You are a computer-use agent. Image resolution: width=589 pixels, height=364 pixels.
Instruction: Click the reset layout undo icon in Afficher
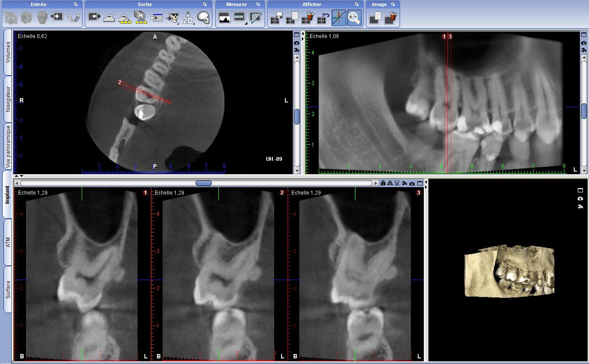click(x=323, y=18)
